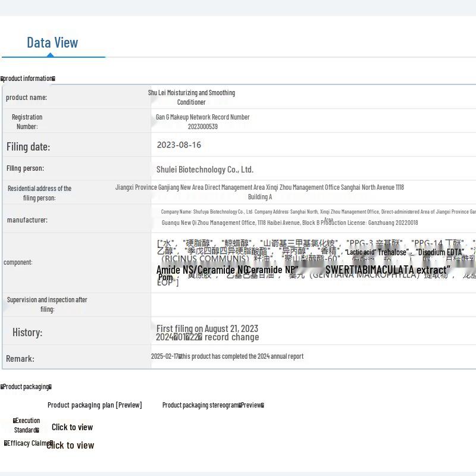476x476 pixels.
Task: Click Shulei Biotechnology Co., Ltd. filing person
Action: [x=205, y=170]
